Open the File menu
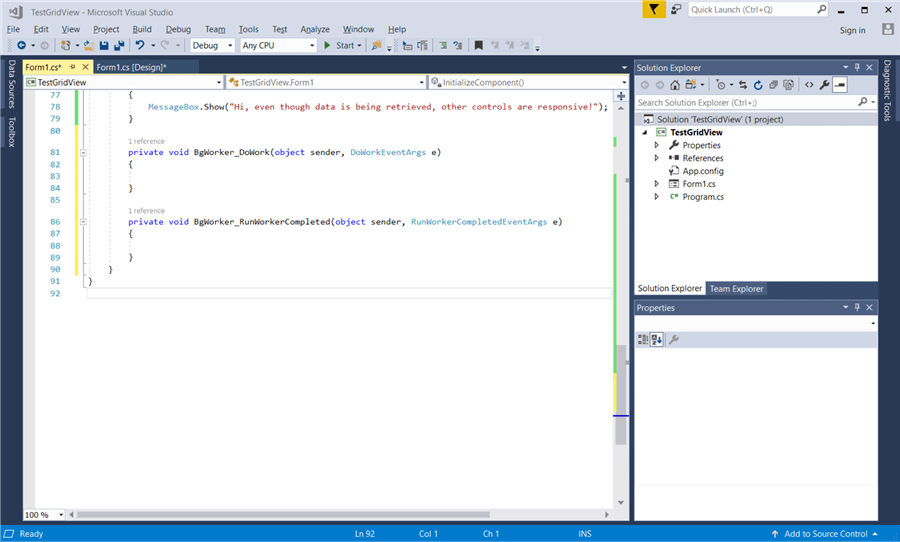The image size is (900, 542). [13, 29]
